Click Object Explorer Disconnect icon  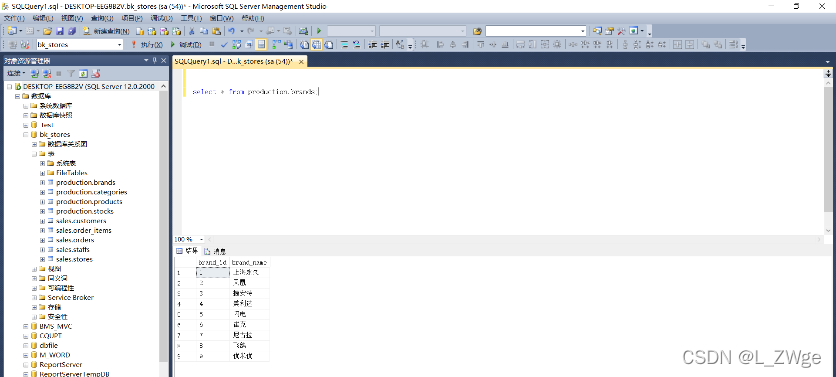coord(47,73)
